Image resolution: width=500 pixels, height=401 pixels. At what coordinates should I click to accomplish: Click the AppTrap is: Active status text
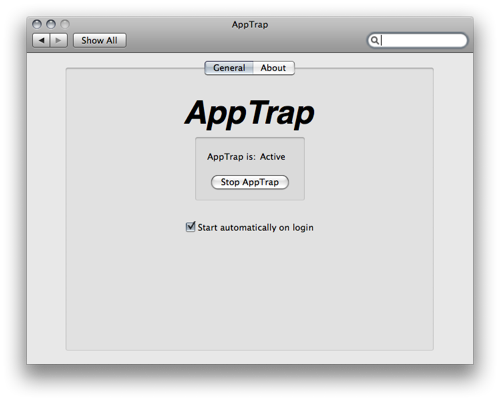point(246,157)
